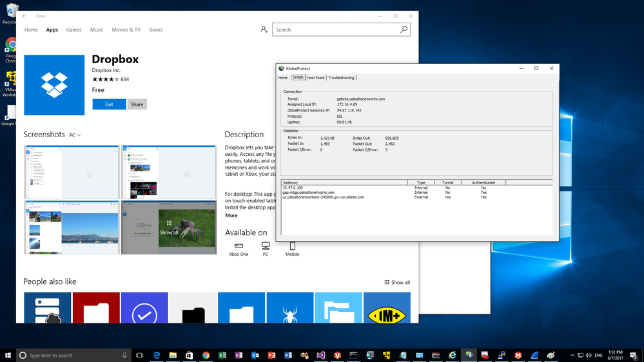Screen dimensions: 644x362
Task: Go to the Games section in Store
Action: pyautogui.click(x=73, y=30)
